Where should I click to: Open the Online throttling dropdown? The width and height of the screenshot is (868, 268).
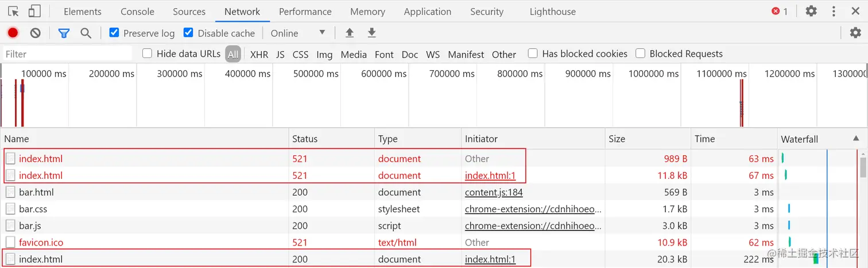pyautogui.click(x=298, y=33)
